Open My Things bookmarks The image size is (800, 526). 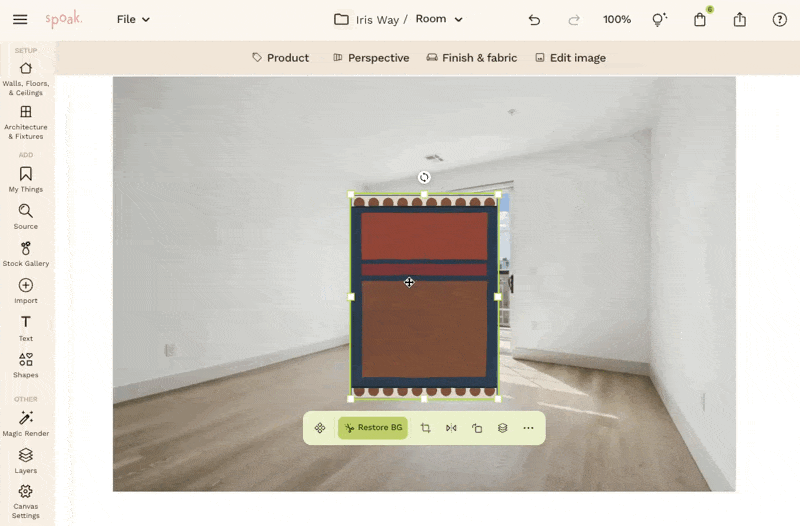pos(26,180)
